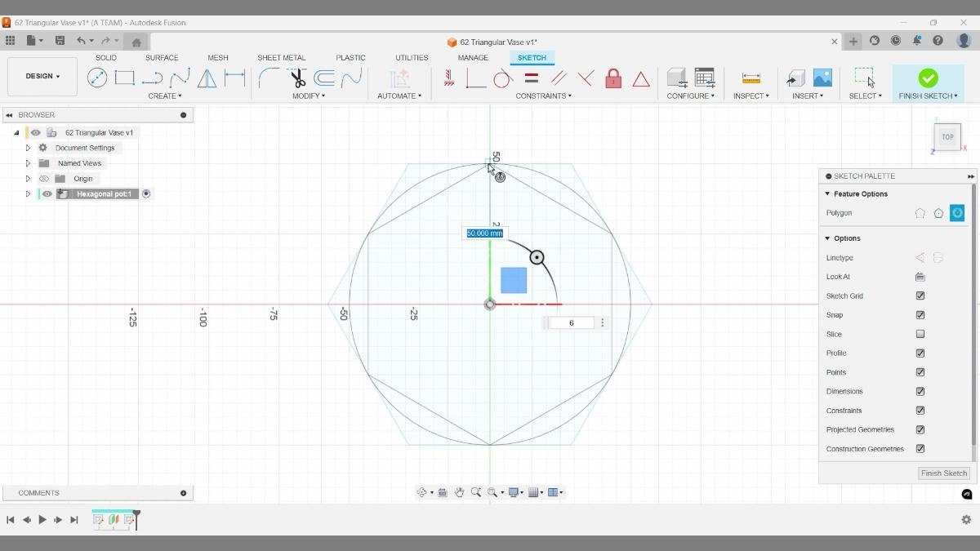Select the Mirror sketch tool

[x=207, y=78]
